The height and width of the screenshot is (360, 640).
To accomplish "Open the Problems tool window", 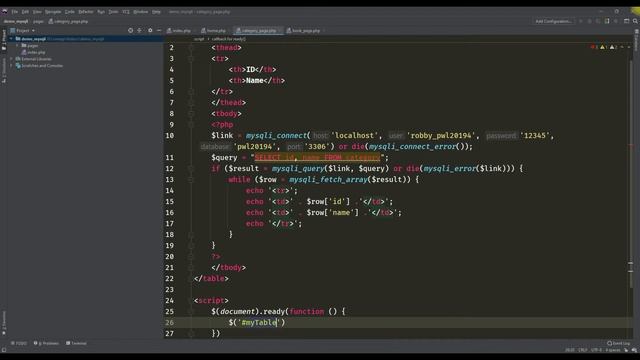I will 46,343.
